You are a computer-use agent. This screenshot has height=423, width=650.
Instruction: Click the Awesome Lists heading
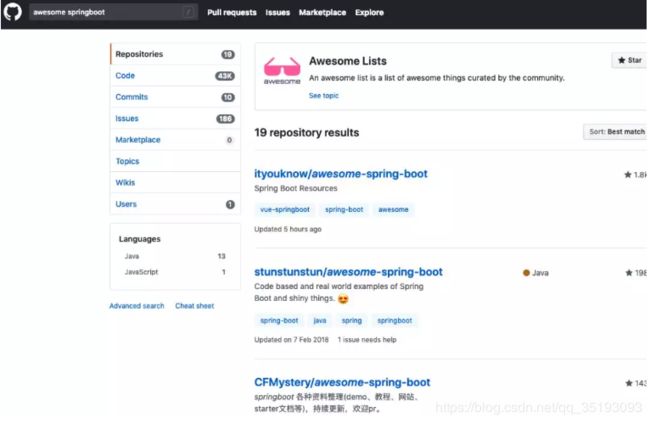click(x=348, y=61)
